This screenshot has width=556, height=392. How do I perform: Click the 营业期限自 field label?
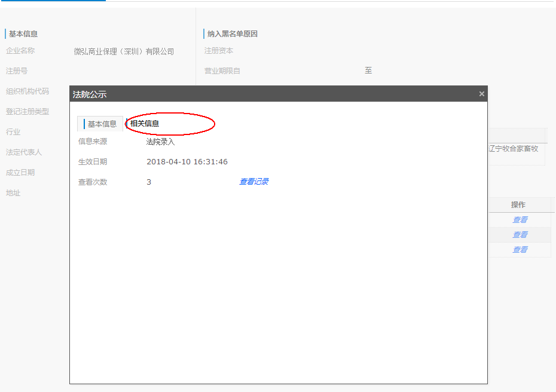[x=222, y=71]
